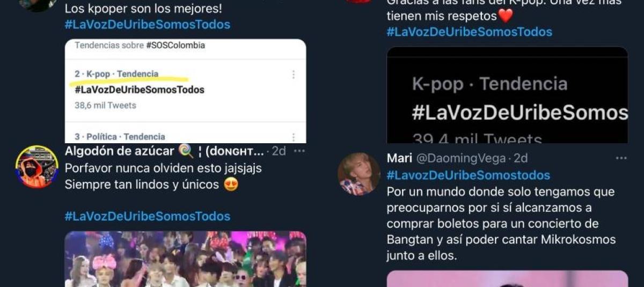Open Algodón de azúcar's profile avatar

point(37,167)
